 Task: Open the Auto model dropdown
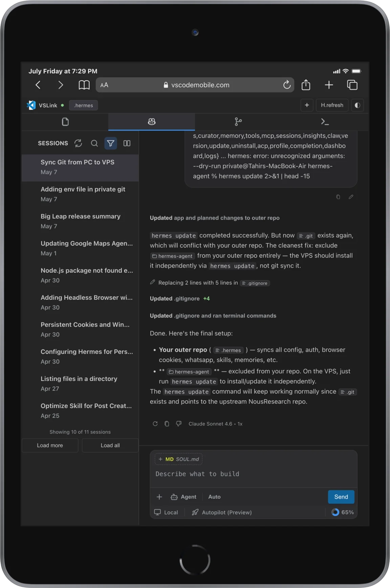click(x=214, y=497)
